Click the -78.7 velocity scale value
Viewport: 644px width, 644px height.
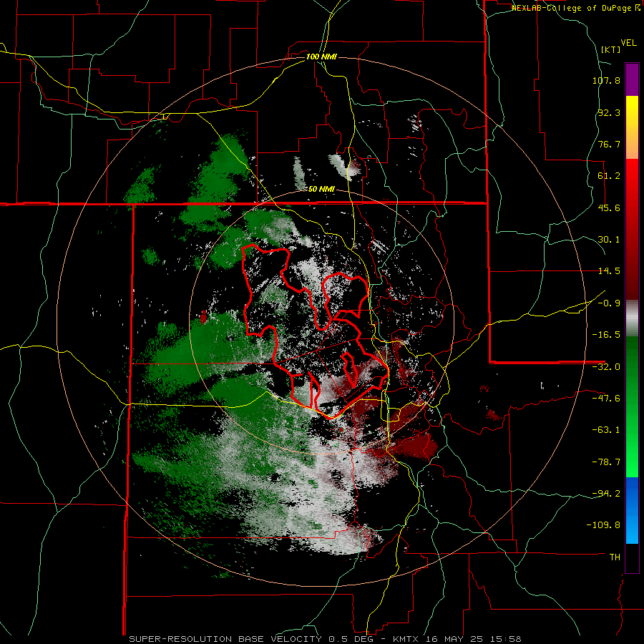coord(606,462)
